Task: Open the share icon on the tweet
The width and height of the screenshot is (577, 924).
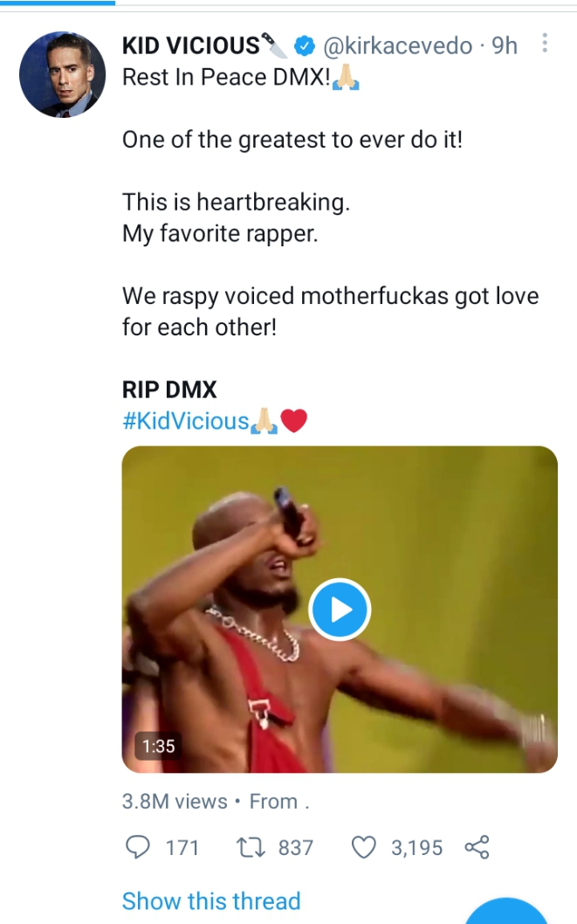Action: click(x=477, y=847)
